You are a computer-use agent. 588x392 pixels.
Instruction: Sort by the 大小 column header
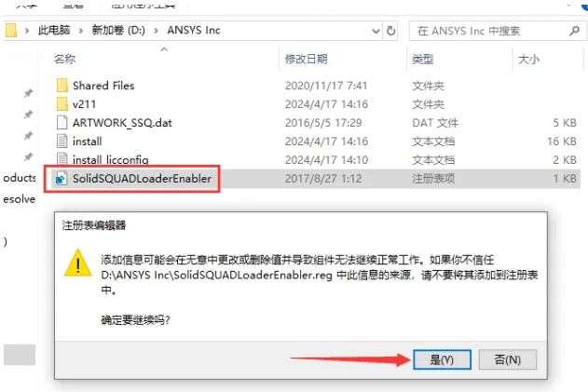click(528, 60)
